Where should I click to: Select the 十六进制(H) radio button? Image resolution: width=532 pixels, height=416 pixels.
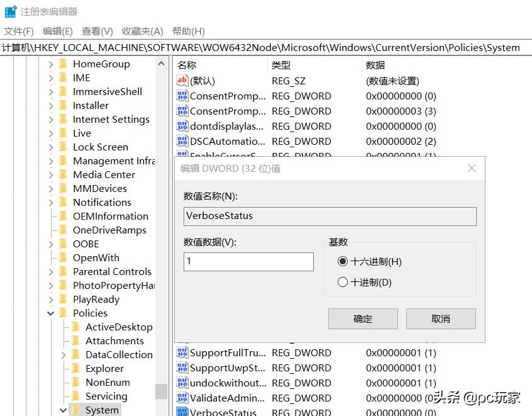click(343, 262)
